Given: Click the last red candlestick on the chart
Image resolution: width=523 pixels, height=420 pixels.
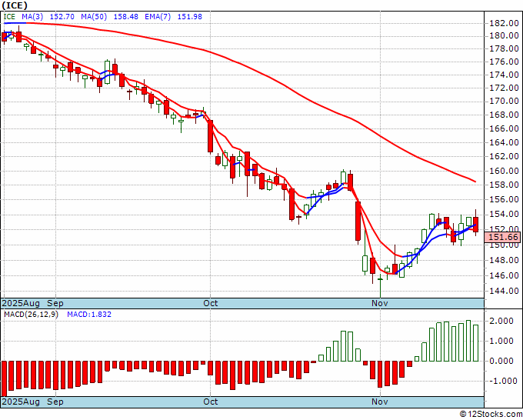Looking at the screenshot, I should click(x=475, y=225).
